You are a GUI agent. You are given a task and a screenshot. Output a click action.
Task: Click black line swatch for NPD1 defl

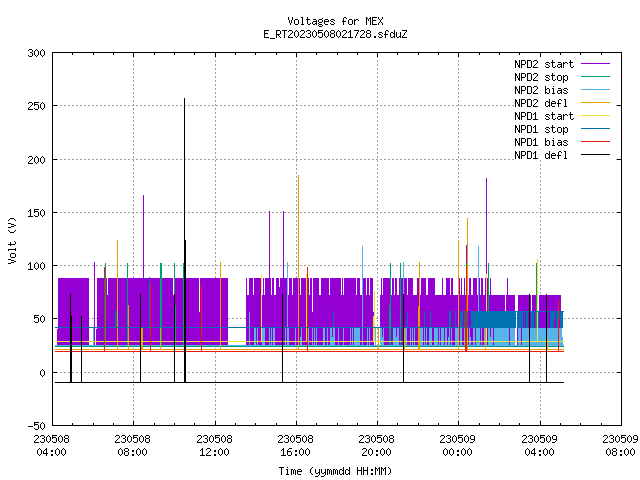point(596,155)
